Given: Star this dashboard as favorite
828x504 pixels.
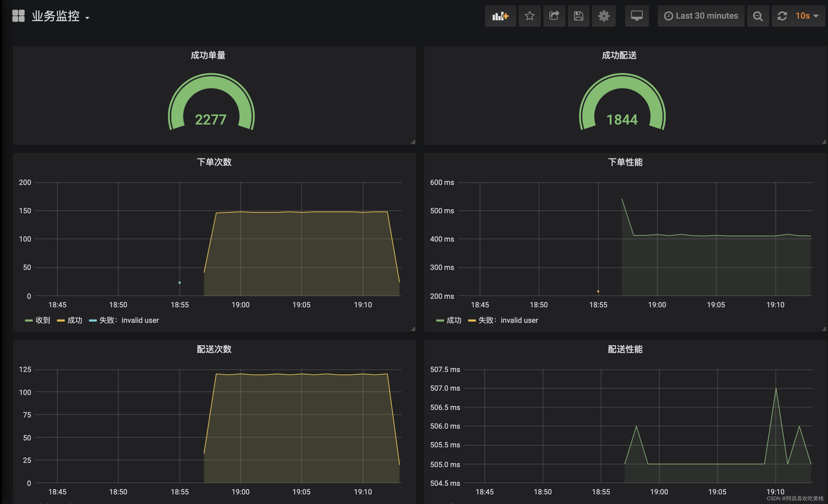Looking at the screenshot, I should click(530, 16).
